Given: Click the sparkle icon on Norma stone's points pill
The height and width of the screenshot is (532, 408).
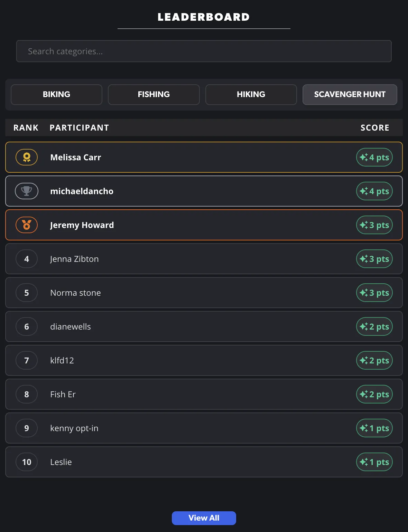Looking at the screenshot, I should [364, 293].
